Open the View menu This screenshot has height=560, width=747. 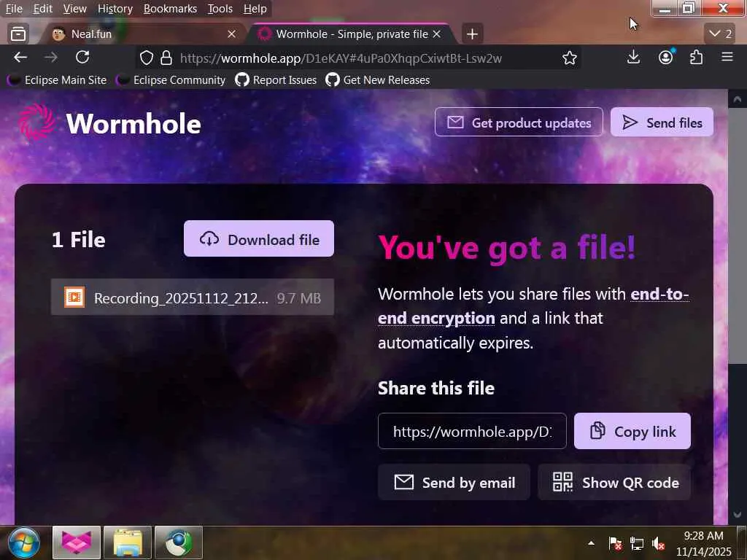(x=75, y=9)
